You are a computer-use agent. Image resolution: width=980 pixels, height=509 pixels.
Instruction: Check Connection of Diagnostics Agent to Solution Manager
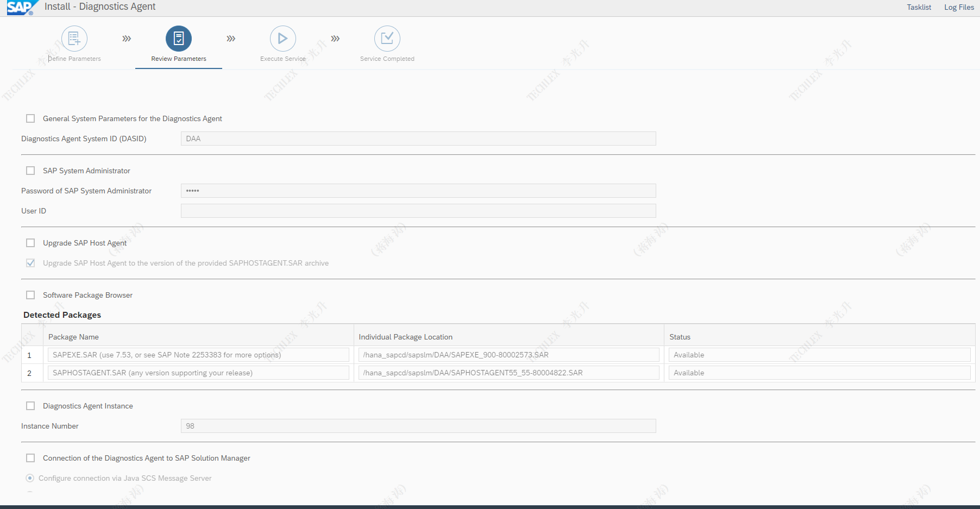[30, 458]
